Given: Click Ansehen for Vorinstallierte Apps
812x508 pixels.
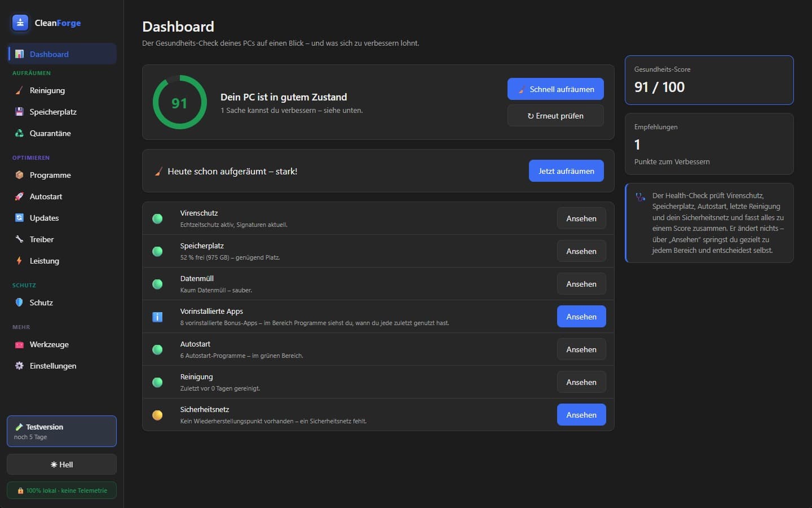Looking at the screenshot, I should pyautogui.click(x=581, y=317).
